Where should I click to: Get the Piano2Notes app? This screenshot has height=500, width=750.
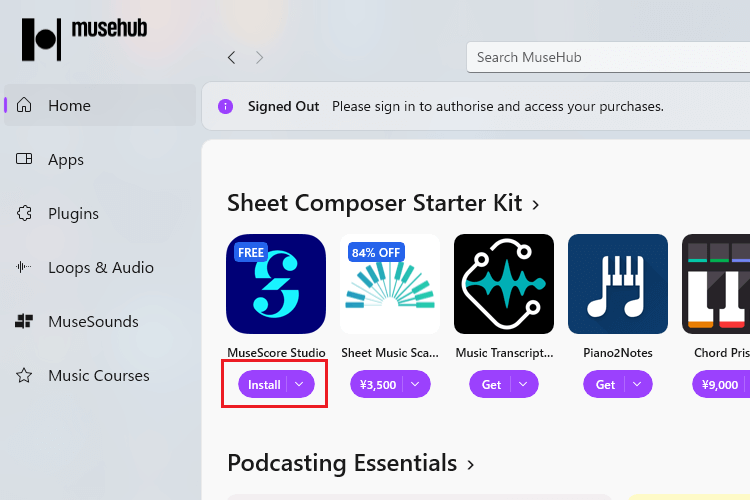(605, 385)
